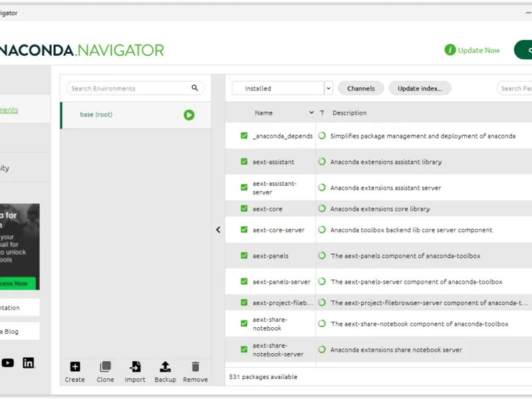Screen dimensions: 532x399
Task: Toggle the aext-core-server package checkbox
Action: click(244, 229)
